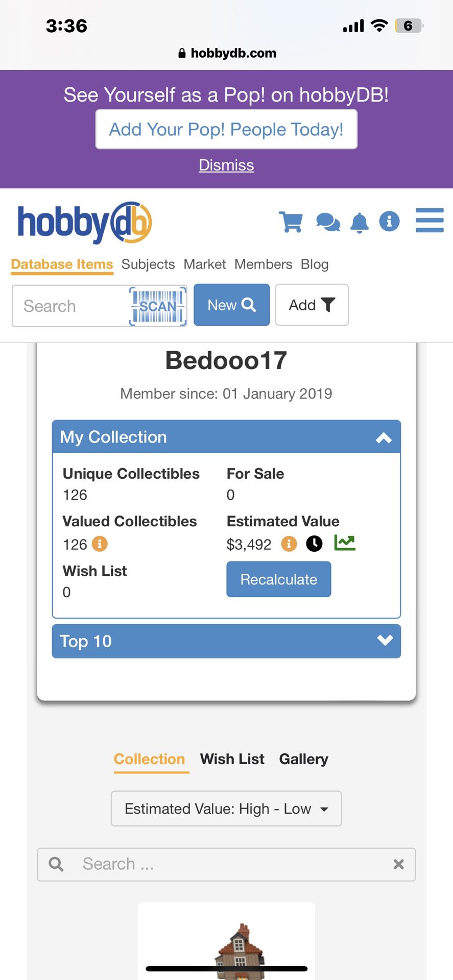This screenshot has width=453, height=980.
Task: Open the shopping cart icon
Action: [291, 222]
